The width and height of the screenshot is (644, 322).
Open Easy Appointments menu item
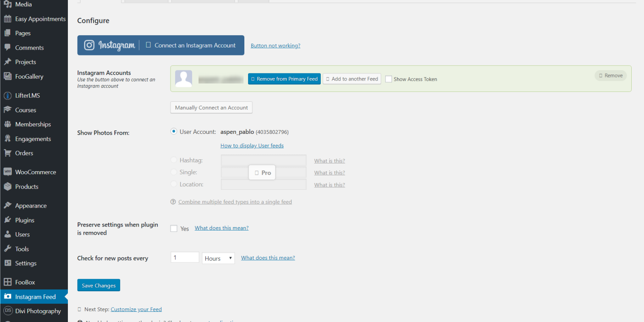[34, 19]
